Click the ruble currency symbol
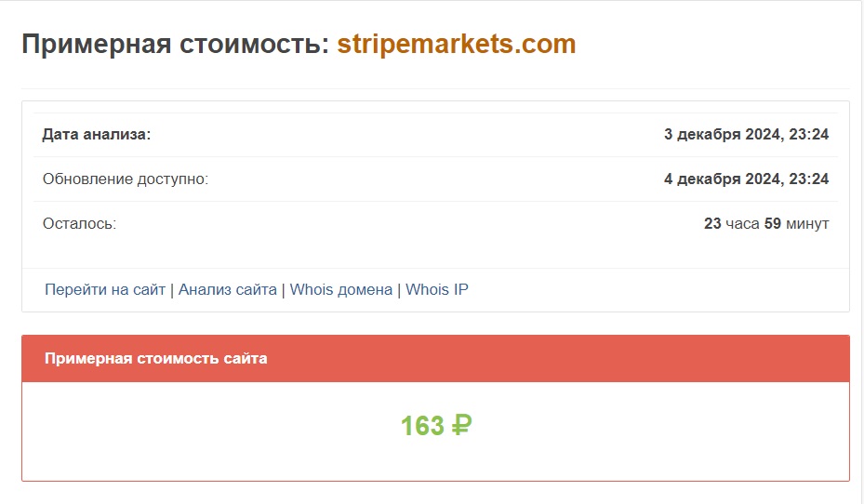The width and height of the screenshot is (864, 504). tap(462, 425)
